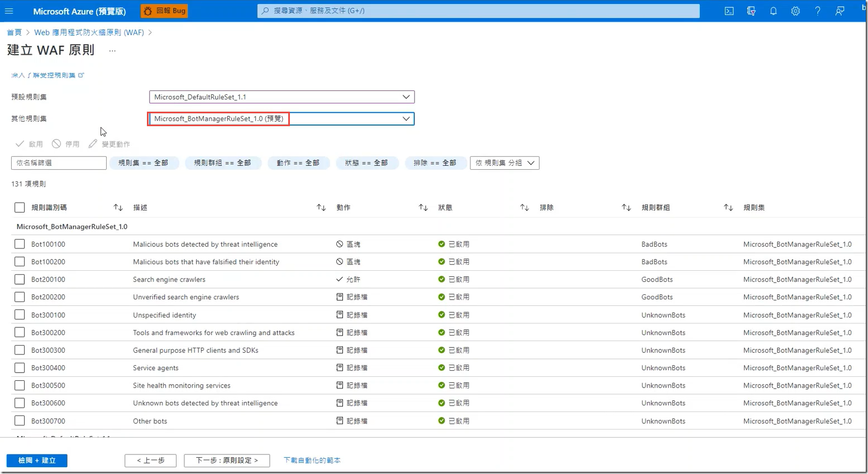The height and width of the screenshot is (474, 868).
Task: Open the notifications bell
Action: click(x=773, y=11)
